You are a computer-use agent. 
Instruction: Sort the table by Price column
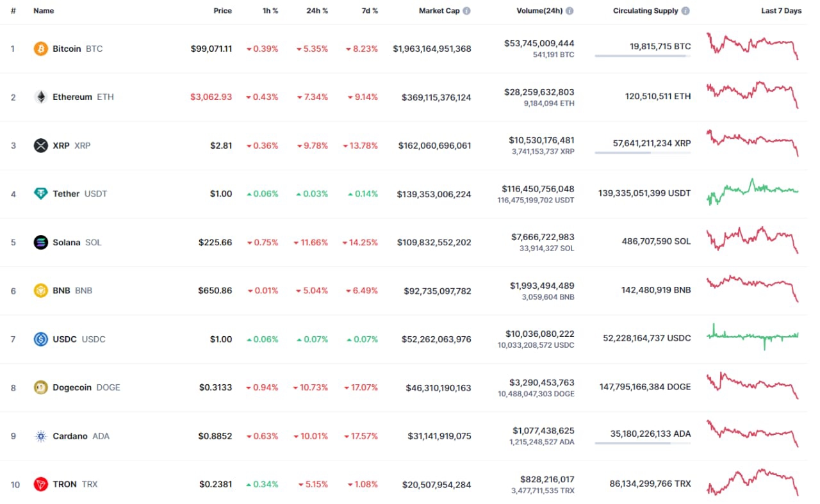click(223, 11)
